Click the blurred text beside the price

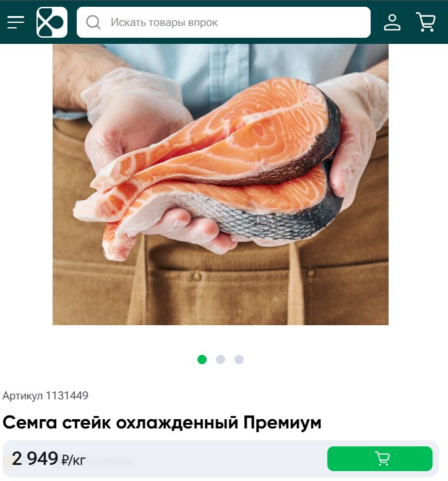(x=111, y=461)
